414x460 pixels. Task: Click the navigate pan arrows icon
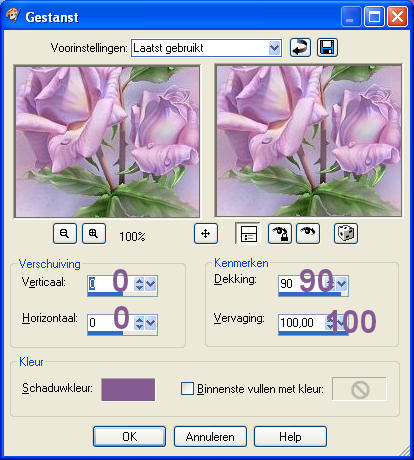coord(206,233)
